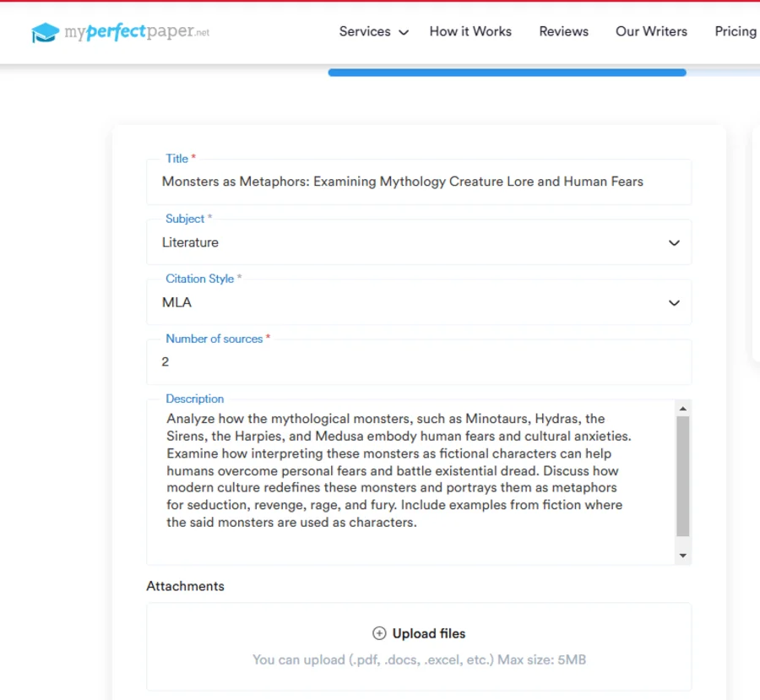Click the myperfectpaper graduation cap logo

coord(45,32)
